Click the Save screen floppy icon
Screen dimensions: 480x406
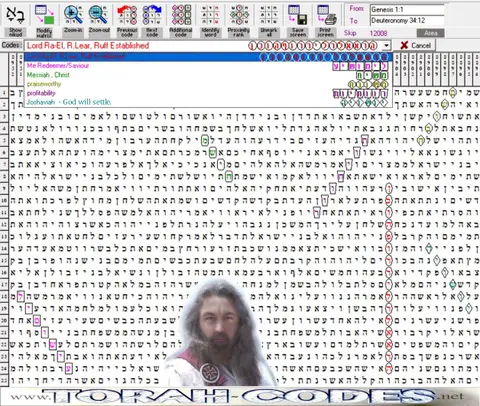(298, 15)
